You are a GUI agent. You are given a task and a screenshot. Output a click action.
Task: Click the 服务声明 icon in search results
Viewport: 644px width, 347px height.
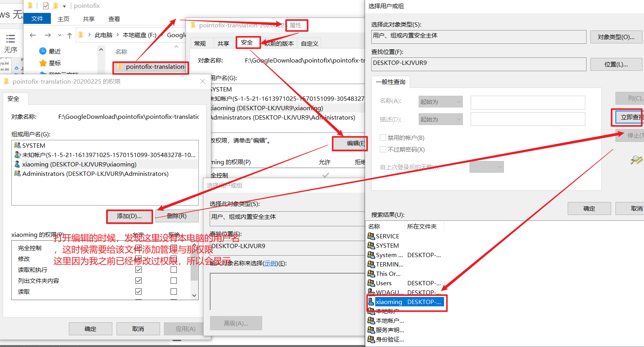click(371, 330)
